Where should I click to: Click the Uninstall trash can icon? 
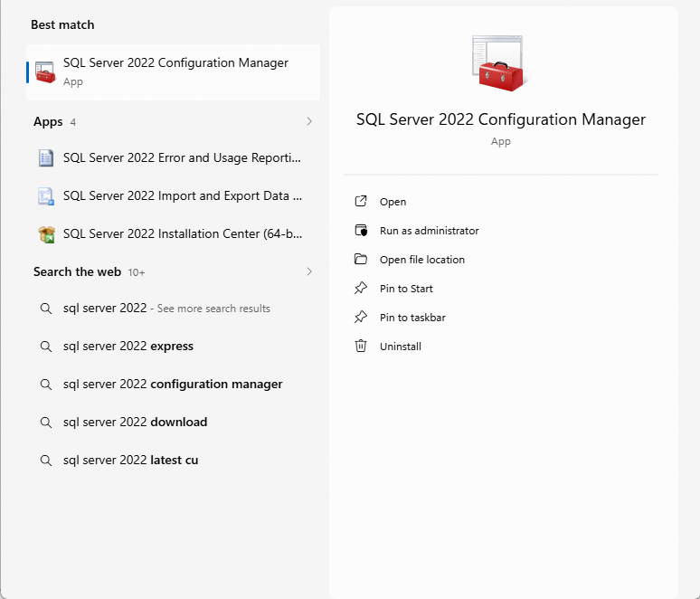[x=361, y=347]
